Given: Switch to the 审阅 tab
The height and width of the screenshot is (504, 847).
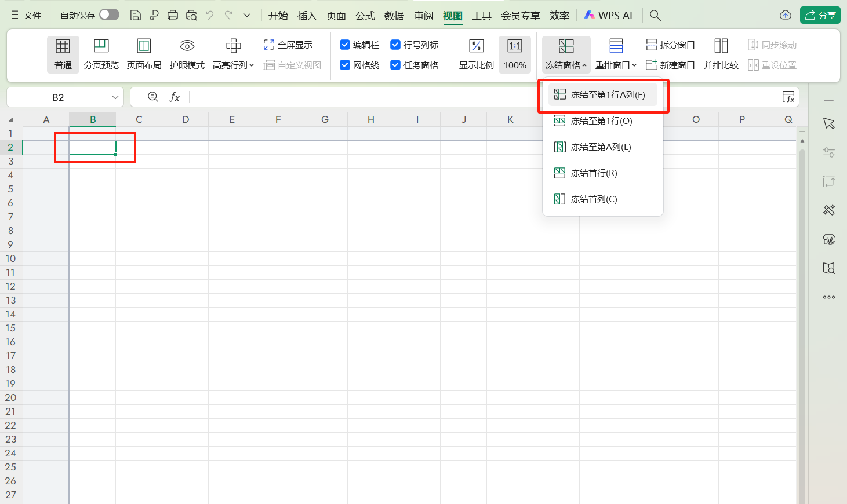Looking at the screenshot, I should pyautogui.click(x=424, y=16).
